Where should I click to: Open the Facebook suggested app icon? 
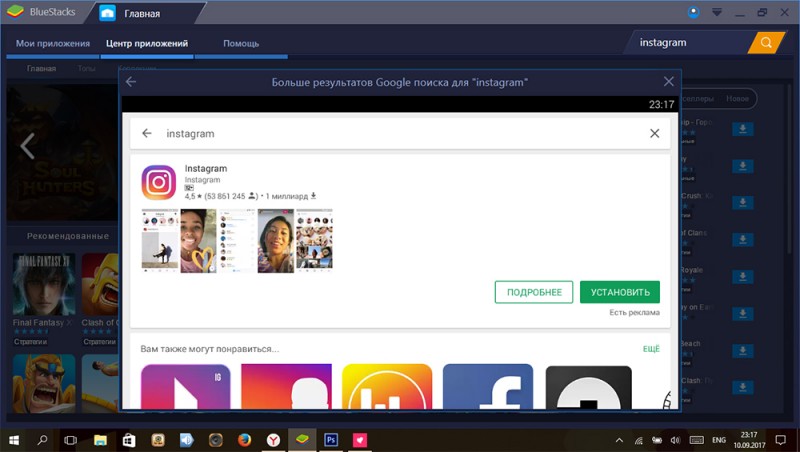pyautogui.click(x=488, y=386)
